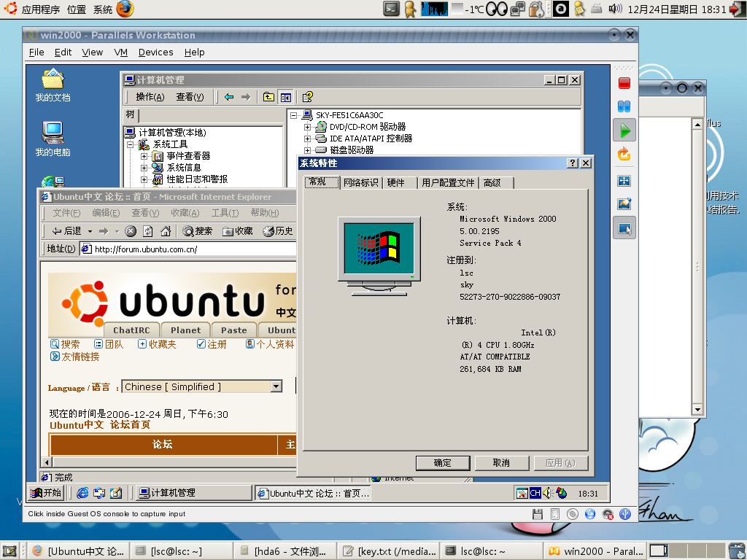Open the ChatIRC tab link on the forum
The image size is (747, 560).
pyautogui.click(x=131, y=330)
